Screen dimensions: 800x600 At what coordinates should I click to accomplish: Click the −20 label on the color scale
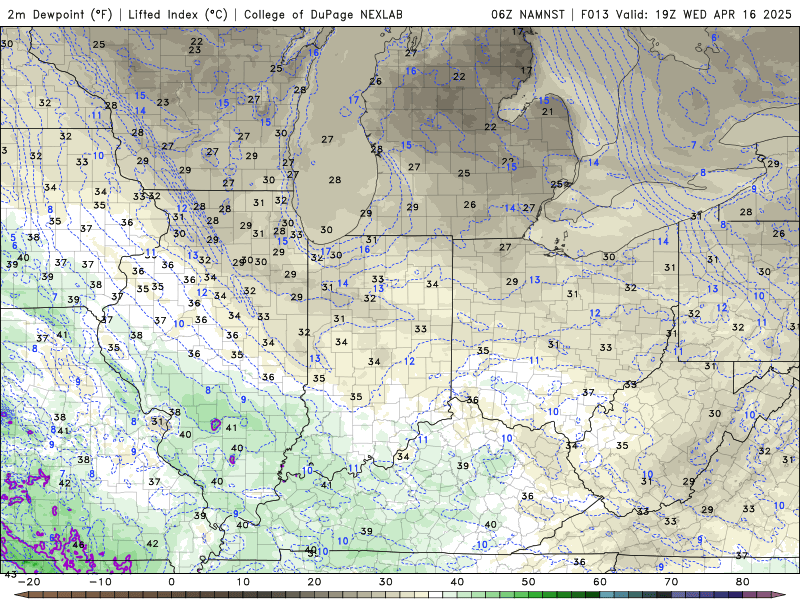[x=29, y=582]
